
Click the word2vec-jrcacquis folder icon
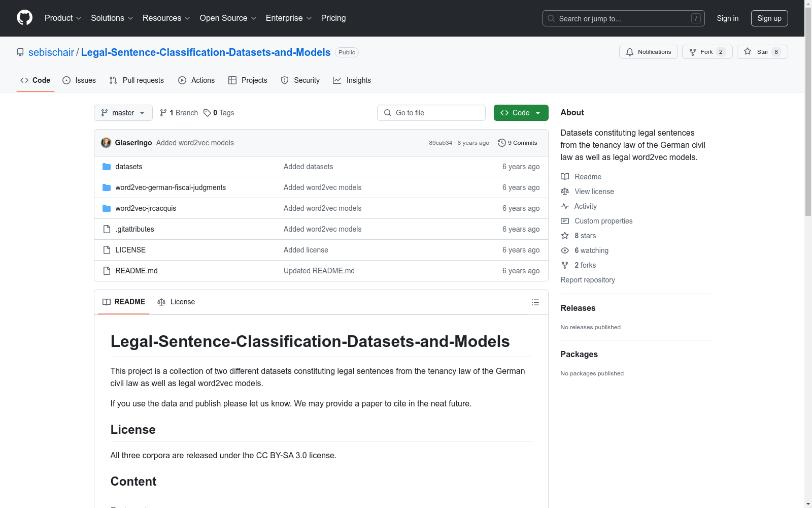[x=107, y=208]
